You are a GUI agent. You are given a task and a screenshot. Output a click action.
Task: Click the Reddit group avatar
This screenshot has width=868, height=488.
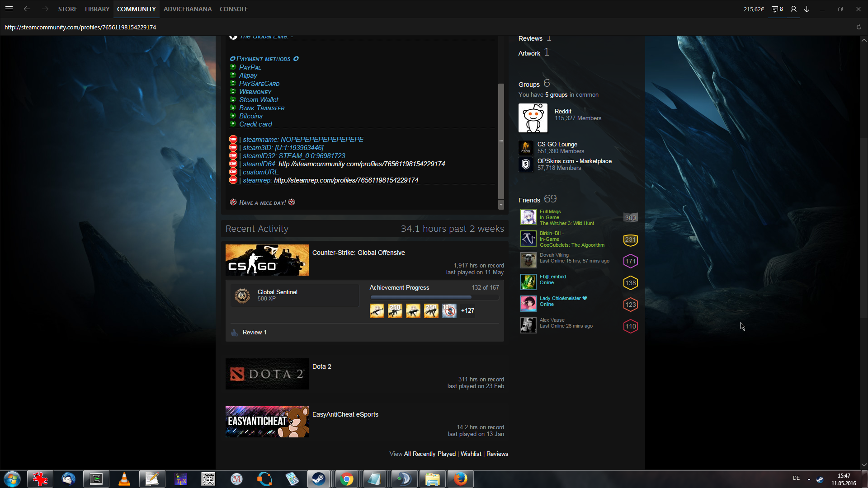pos(533,118)
